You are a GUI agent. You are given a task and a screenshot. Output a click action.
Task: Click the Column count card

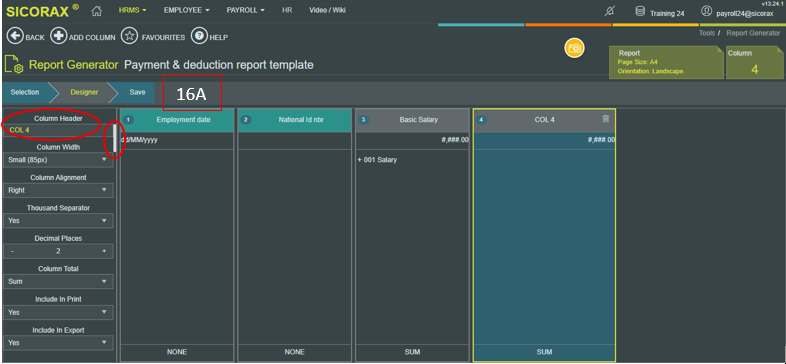click(755, 63)
